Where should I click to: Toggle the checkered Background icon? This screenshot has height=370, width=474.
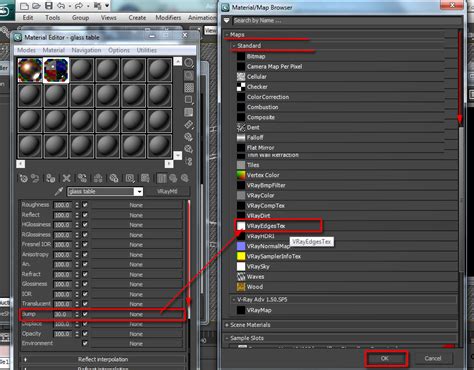coord(189,88)
